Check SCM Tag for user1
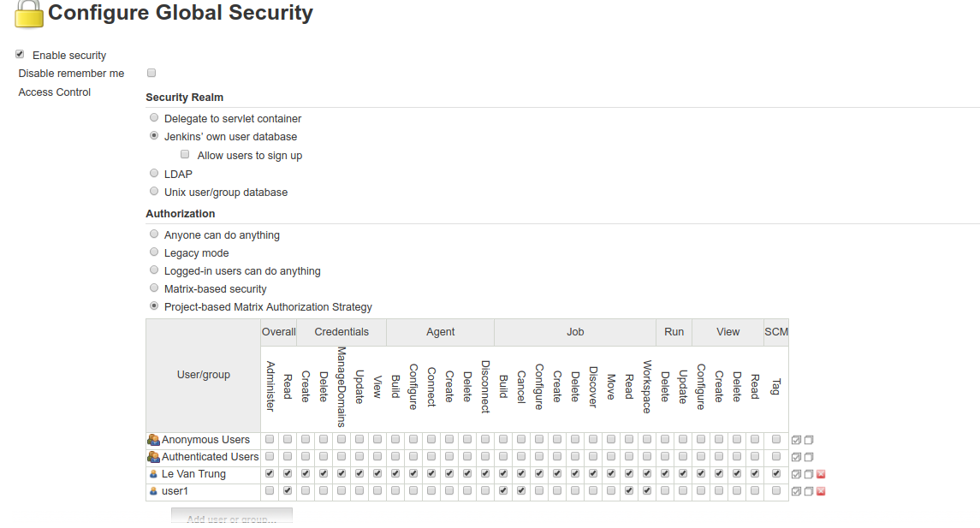This screenshot has height=528, width=980. 776,490
